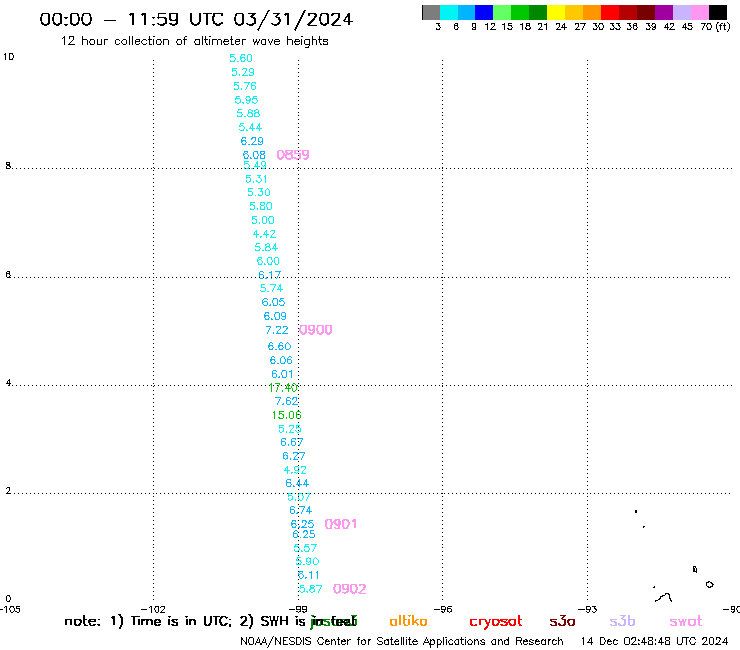Click the 4.42 wave height value
The image size is (740, 650).
point(264,234)
